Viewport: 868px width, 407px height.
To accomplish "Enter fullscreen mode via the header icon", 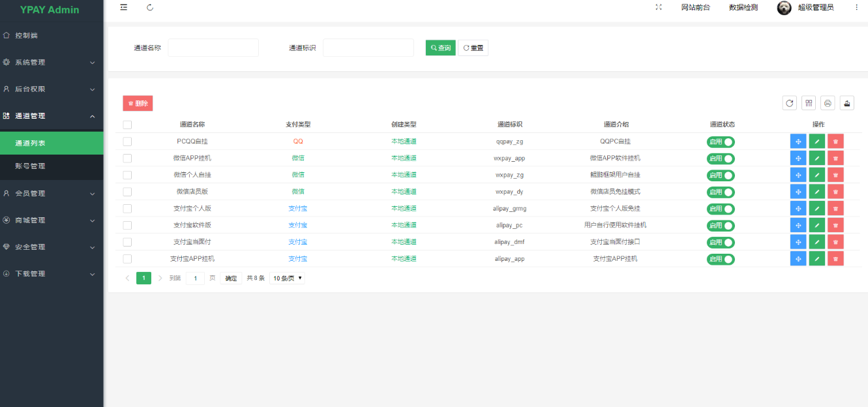I will tap(659, 7).
